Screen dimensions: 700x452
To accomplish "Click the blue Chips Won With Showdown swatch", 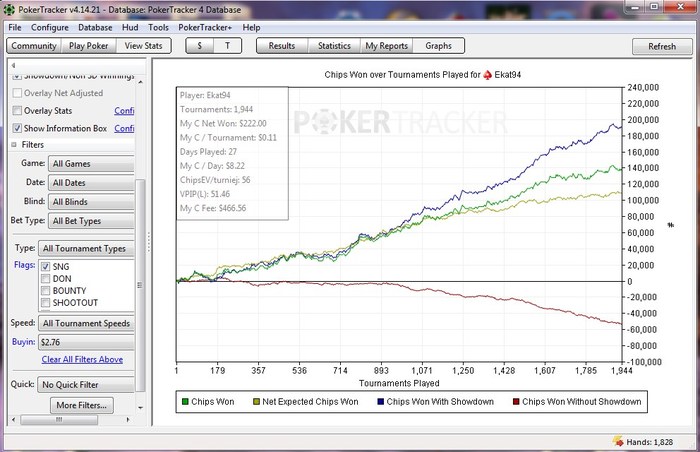I will pyautogui.click(x=380, y=402).
